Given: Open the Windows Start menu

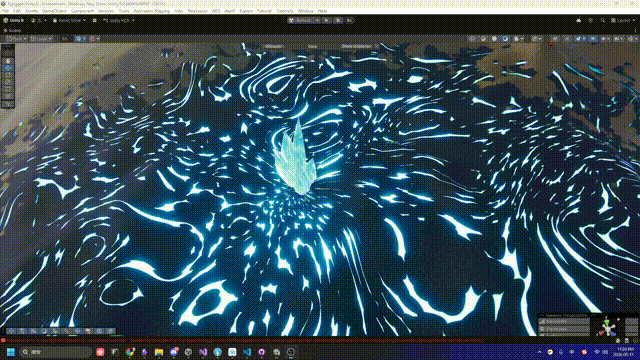Looking at the screenshot, I should (x=11, y=352).
